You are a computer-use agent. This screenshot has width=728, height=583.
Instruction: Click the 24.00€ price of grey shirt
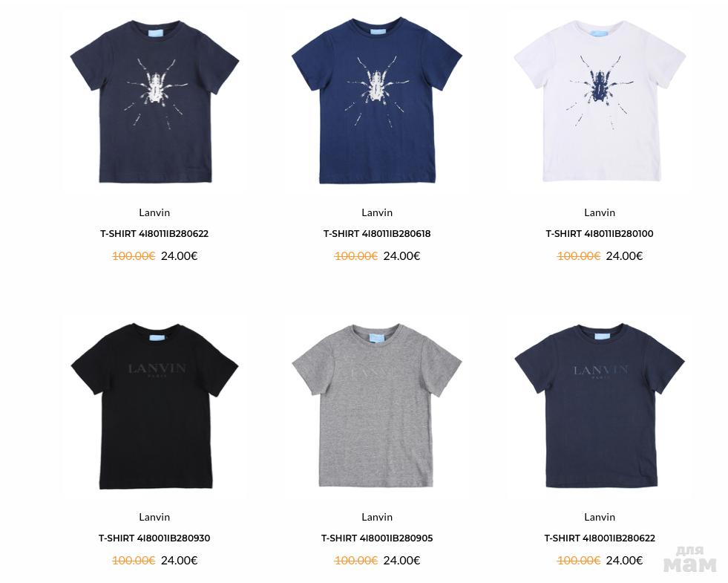pos(401,561)
